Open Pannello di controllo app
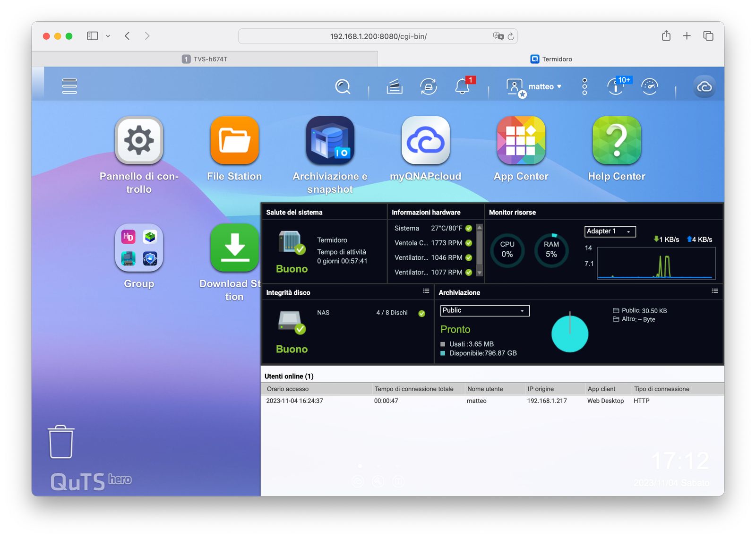The height and width of the screenshot is (538, 756). 139,140
